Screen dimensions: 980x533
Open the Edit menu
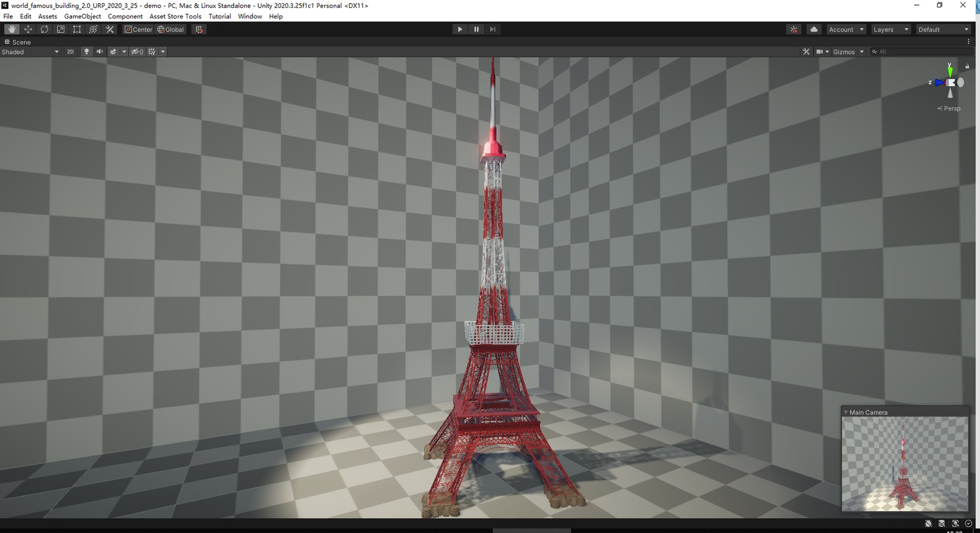coord(26,16)
